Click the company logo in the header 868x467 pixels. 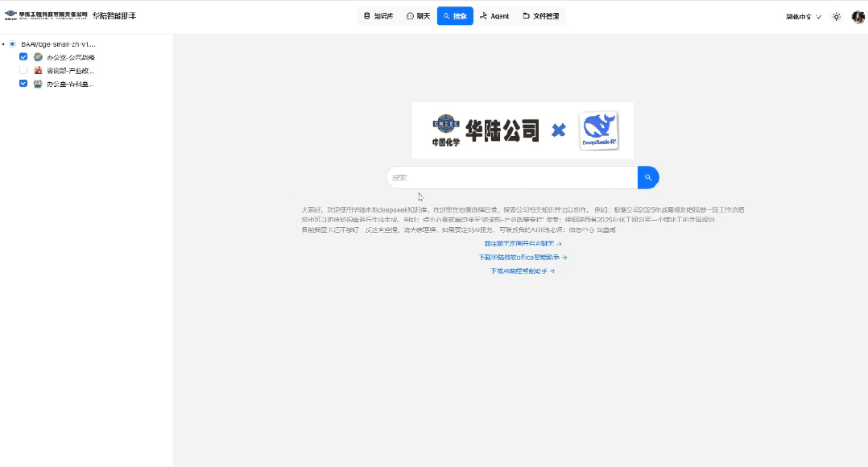click(x=46, y=15)
